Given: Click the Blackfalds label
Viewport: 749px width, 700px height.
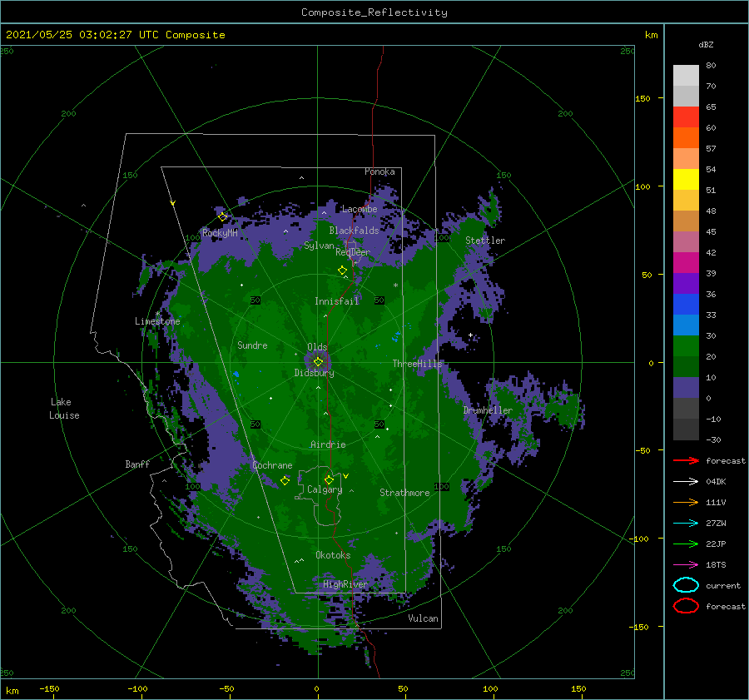Looking at the screenshot, I should [x=354, y=231].
